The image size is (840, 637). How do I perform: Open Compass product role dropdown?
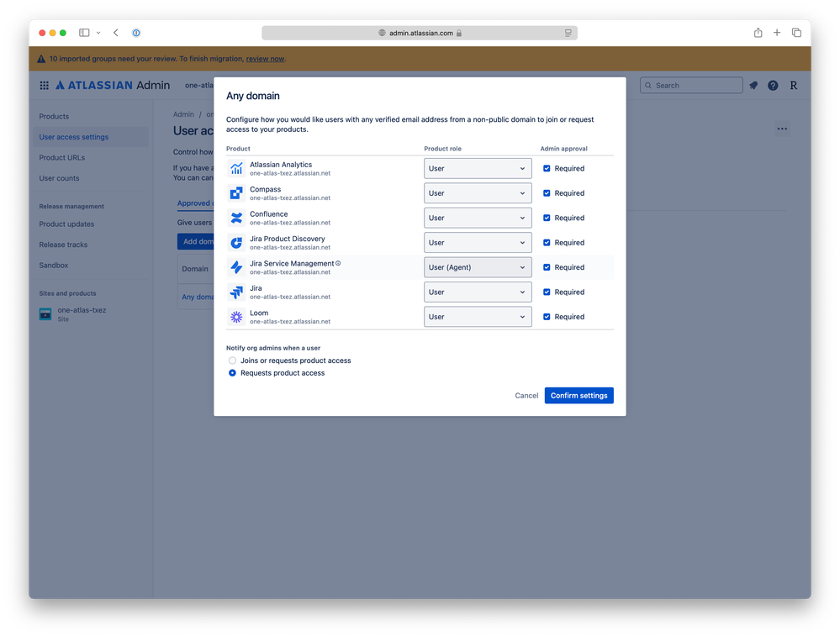click(x=478, y=193)
